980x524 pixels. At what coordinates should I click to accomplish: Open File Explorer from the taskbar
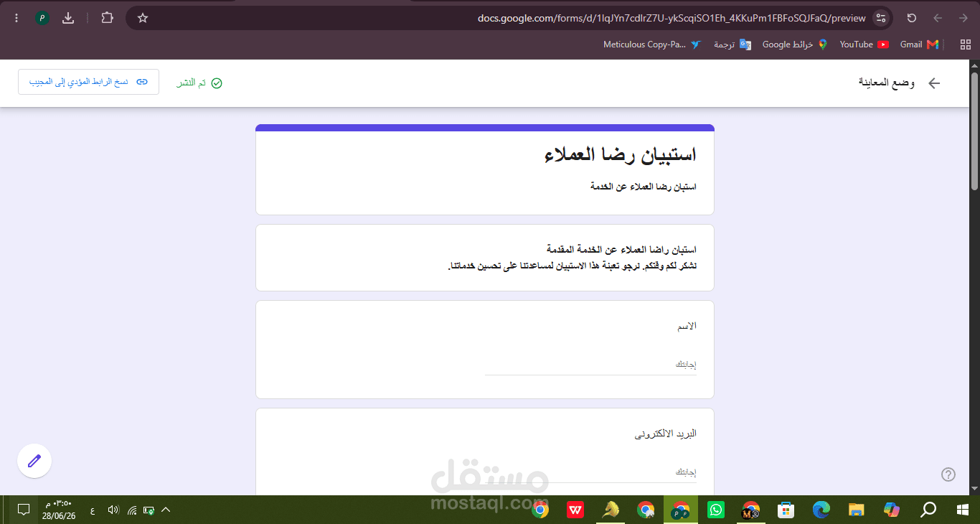pyautogui.click(x=856, y=510)
